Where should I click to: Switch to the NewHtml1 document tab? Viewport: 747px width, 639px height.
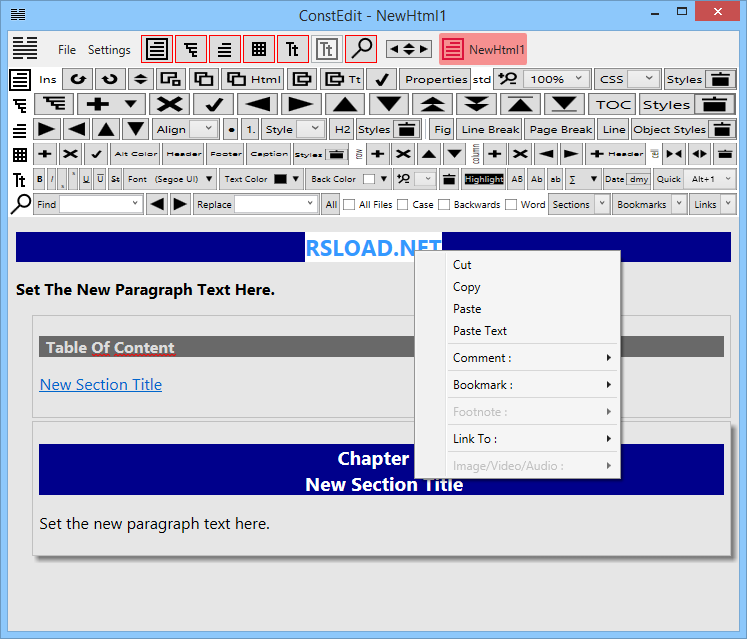483,49
